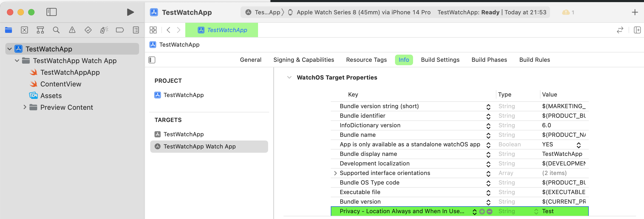644x219 pixels.
Task: Open ContentView Swift file
Action: click(x=61, y=84)
